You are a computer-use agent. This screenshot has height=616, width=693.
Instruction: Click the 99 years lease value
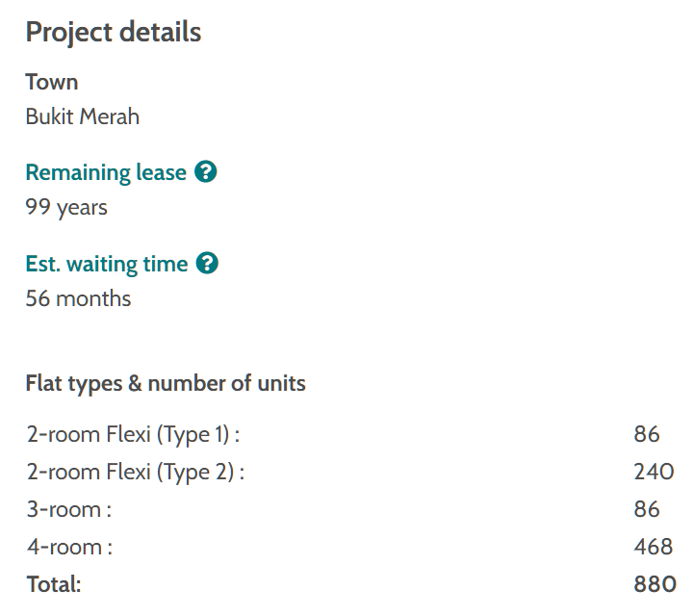click(66, 207)
